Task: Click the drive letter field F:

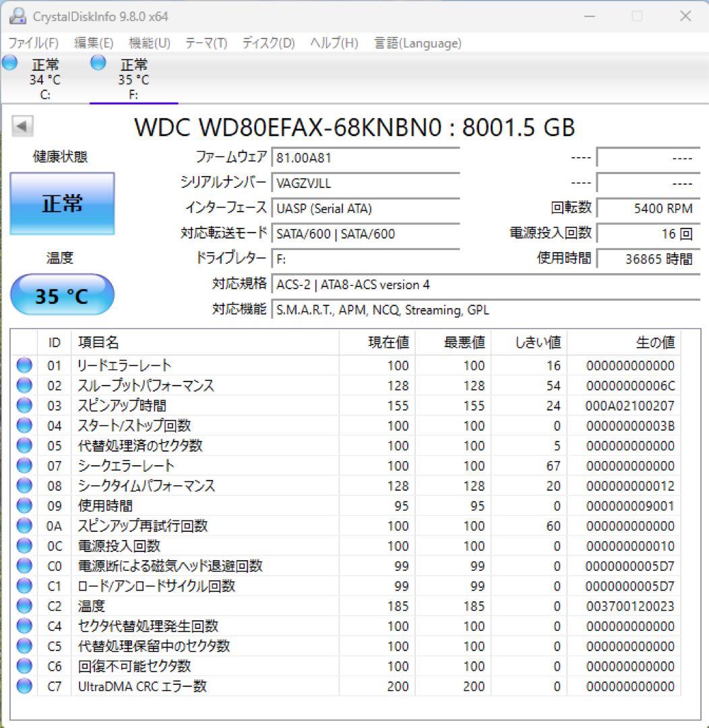Action: (366, 259)
